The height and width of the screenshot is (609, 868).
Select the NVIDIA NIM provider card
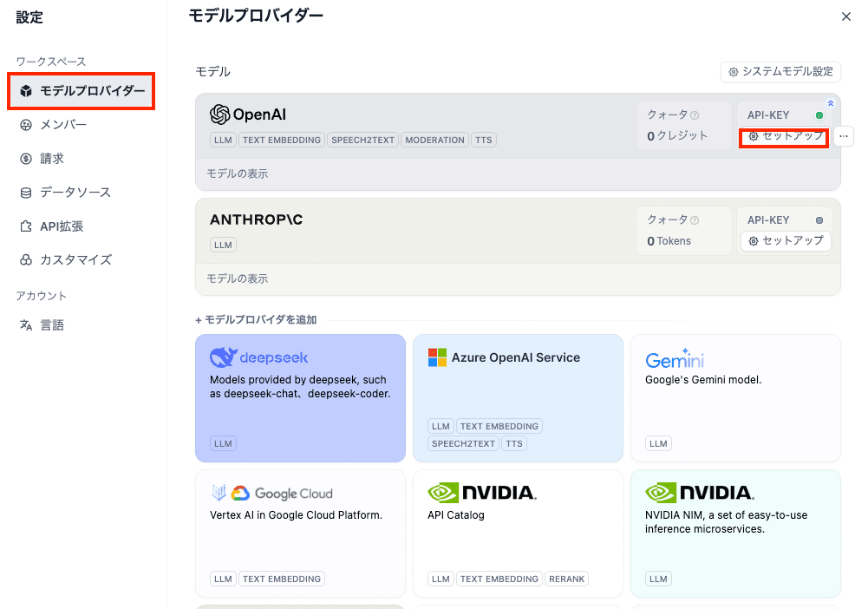point(734,534)
